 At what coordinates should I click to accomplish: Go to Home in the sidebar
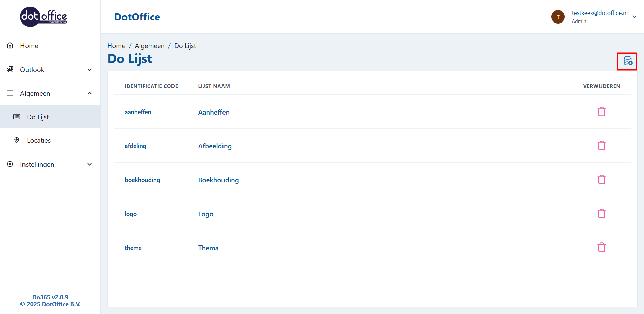tap(29, 46)
